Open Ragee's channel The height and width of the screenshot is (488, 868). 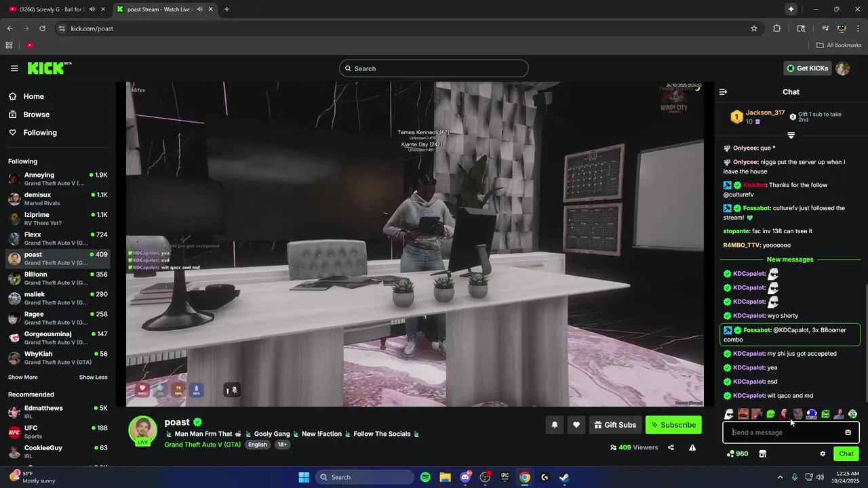point(58,318)
